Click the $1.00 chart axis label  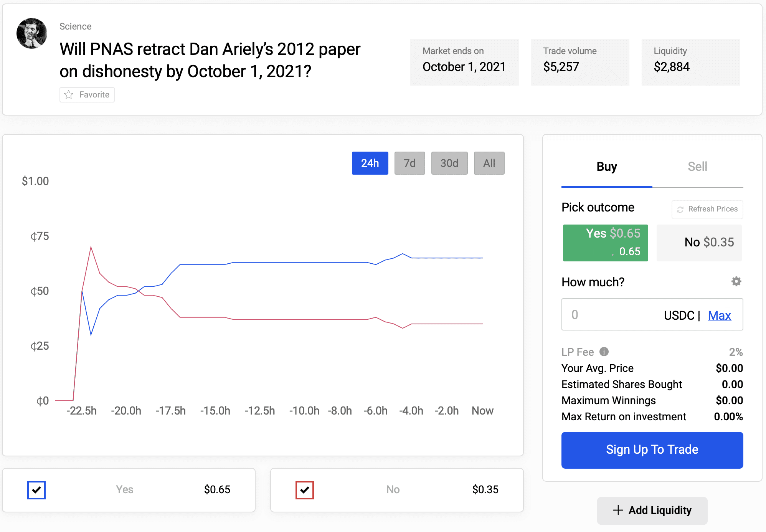click(35, 181)
